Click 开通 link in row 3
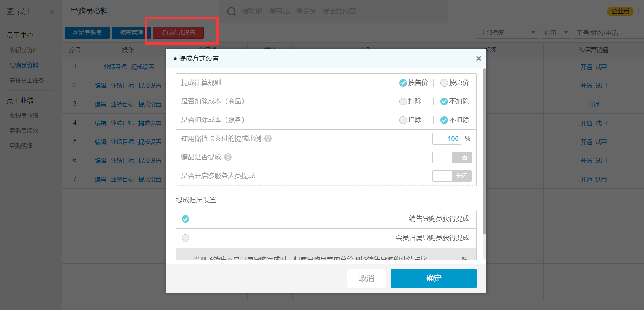The width and height of the screenshot is (644, 310). coord(594,104)
